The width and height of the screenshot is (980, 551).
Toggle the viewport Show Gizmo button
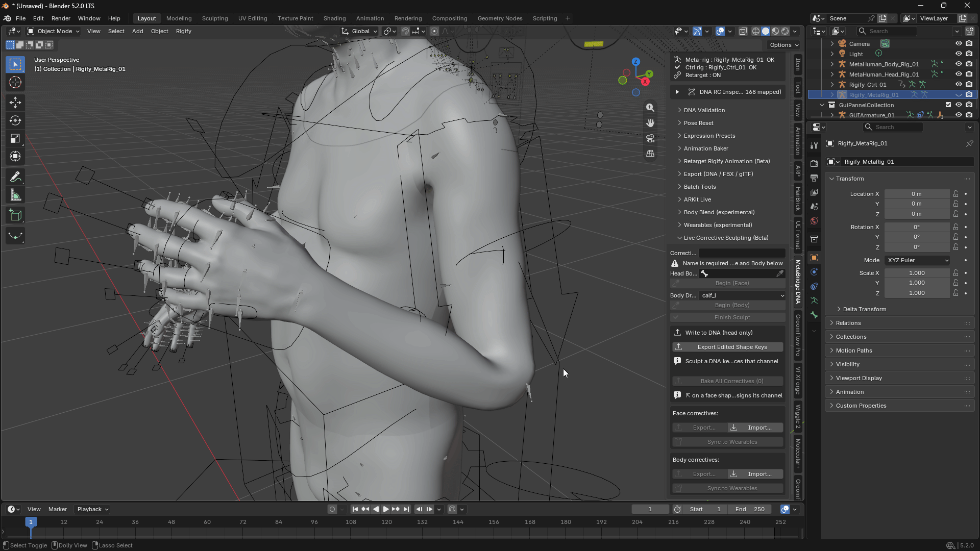[x=697, y=31]
